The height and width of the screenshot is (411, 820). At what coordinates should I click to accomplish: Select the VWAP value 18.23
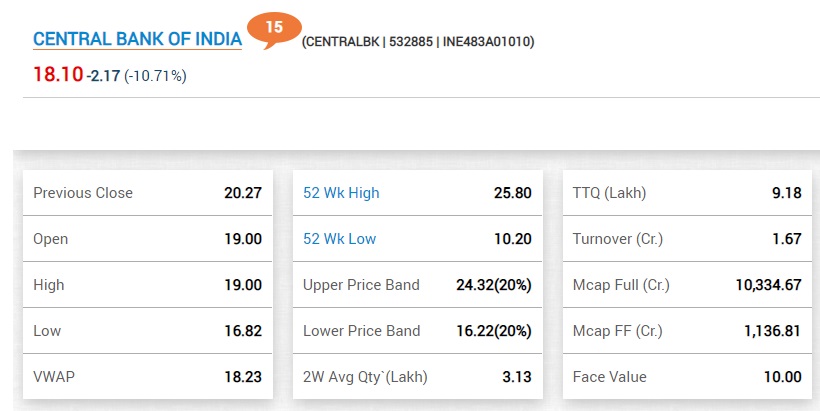(243, 377)
